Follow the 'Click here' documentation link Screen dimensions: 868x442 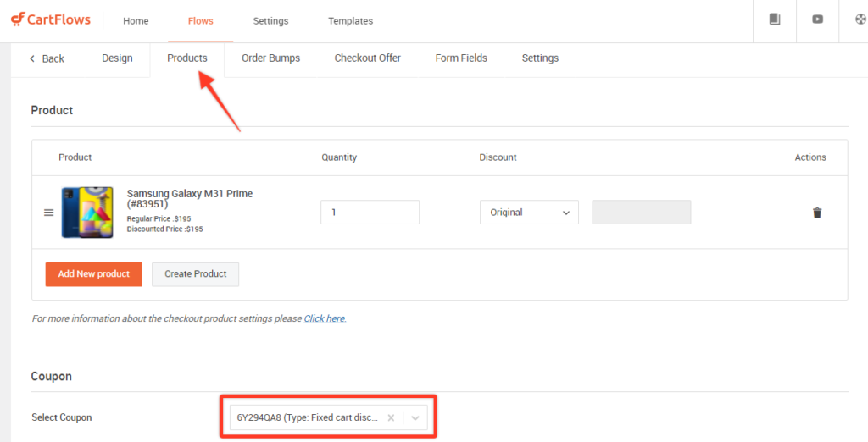[325, 319]
